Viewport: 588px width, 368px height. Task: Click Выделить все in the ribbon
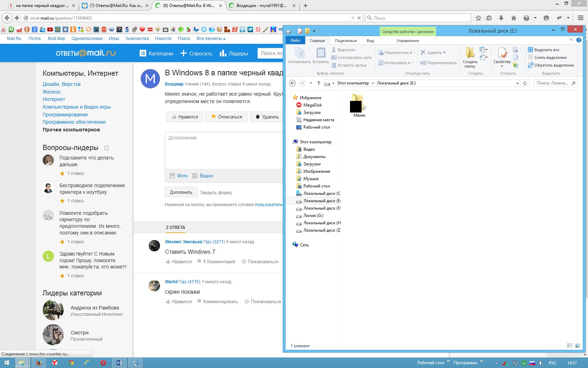pos(544,50)
